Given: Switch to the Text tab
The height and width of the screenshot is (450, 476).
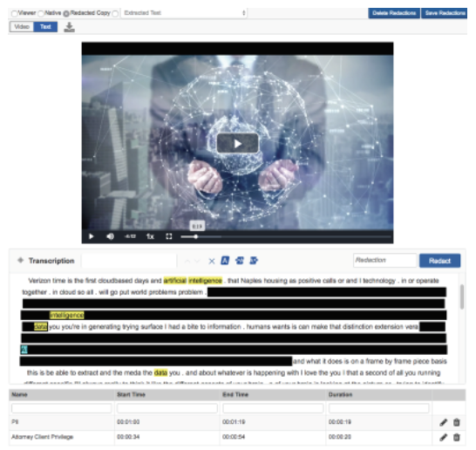Looking at the screenshot, I should click(45, 27).
